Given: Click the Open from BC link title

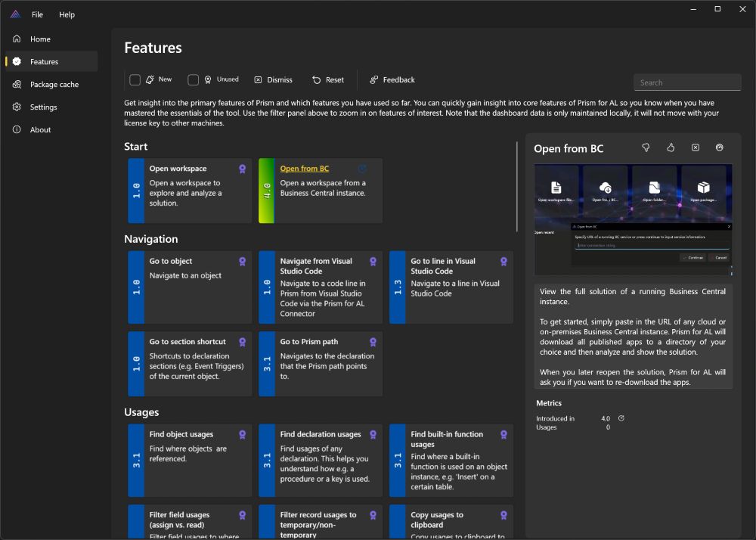Looking at the screenshot, I should 304,168.
